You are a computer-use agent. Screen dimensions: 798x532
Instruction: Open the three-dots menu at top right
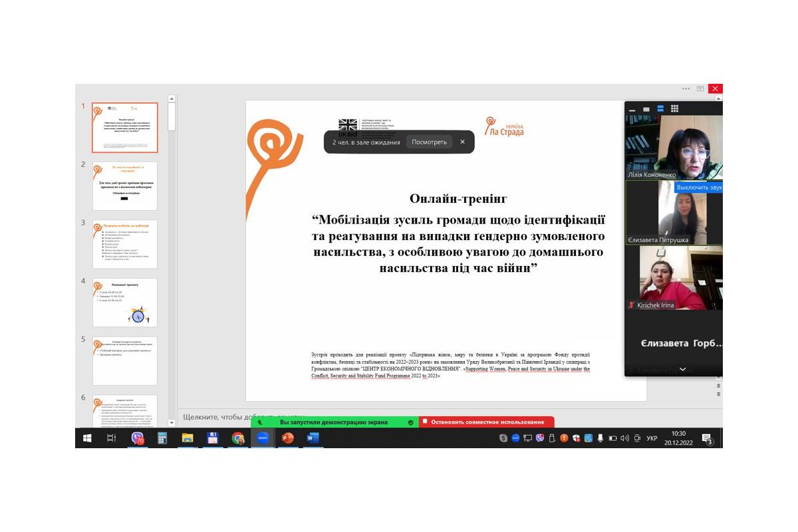coord(686,88)
